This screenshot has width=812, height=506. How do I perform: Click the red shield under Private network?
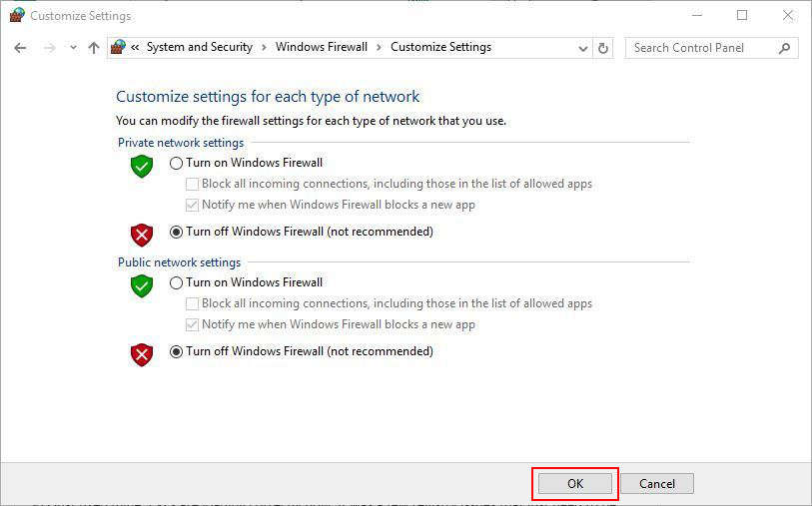coord(142,235)
